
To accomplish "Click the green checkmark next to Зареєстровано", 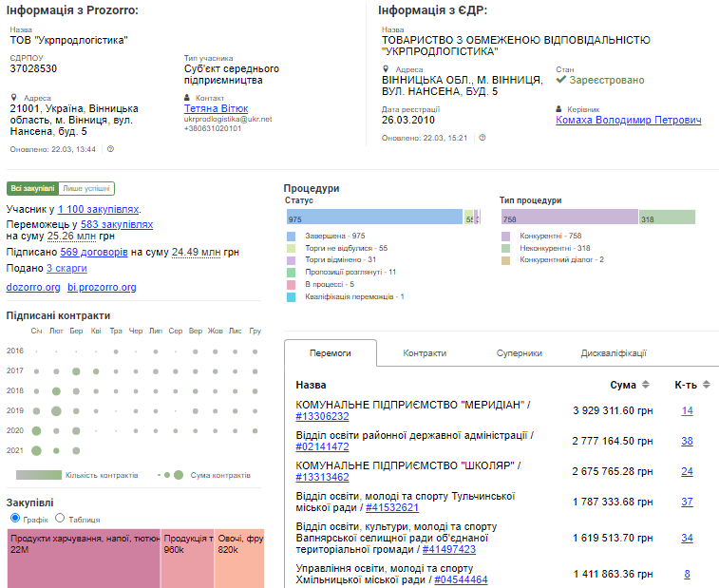I will [x=560, y=80].
